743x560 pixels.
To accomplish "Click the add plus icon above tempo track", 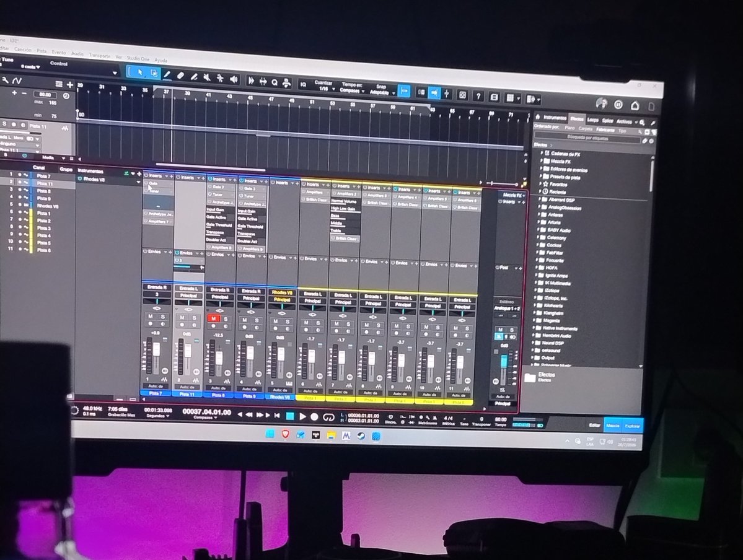I will pyautogui.click(x=69, y=84).
